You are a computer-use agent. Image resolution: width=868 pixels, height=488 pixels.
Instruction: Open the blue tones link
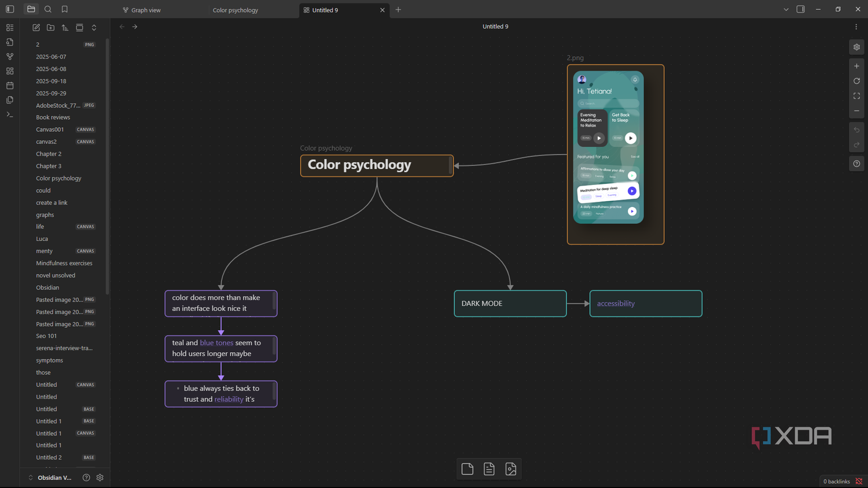click(x=216, y=343)
